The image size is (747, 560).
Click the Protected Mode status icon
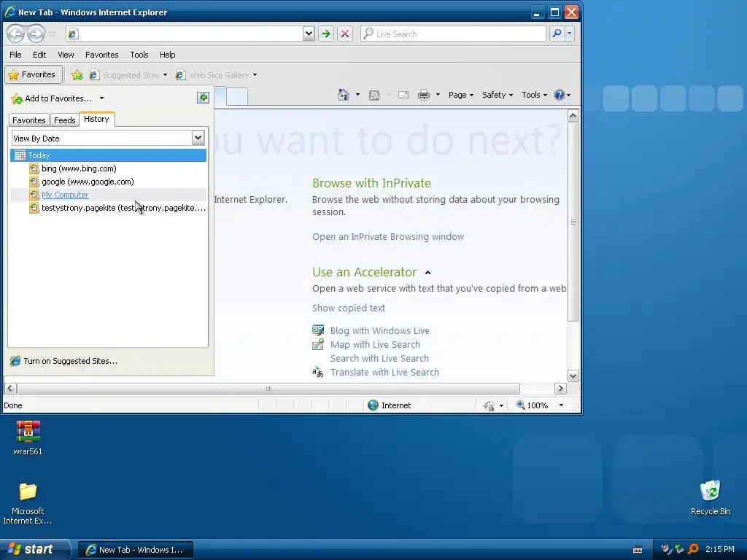coord(489,405)
